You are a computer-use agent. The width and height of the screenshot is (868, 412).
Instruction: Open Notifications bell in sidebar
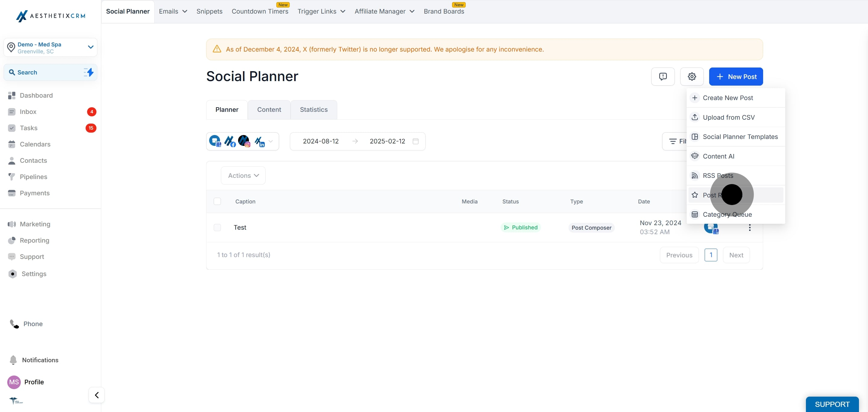pyautogui.click(x=13, y=360)
